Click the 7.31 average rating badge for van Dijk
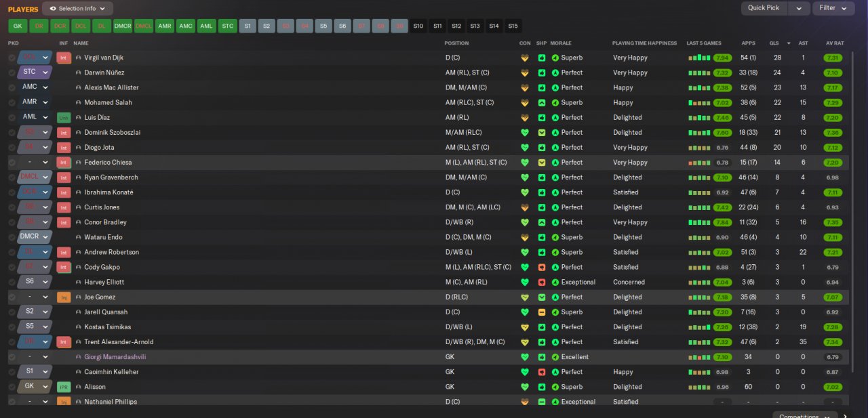This screenshot has width=868, height=418. click(833, 58)
